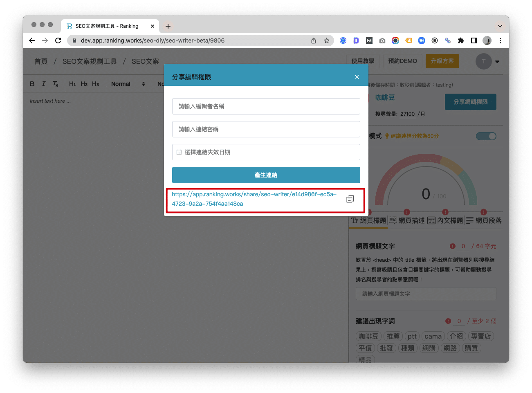
Task: Switch to the 網頁描述 tab
Action: [407, 220]
